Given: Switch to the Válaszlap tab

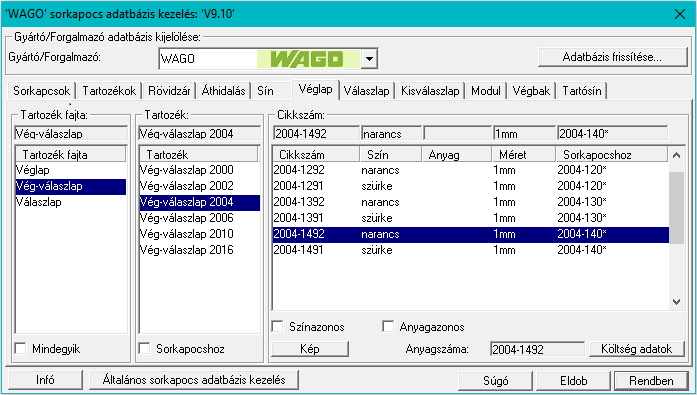Looking at the screenshot, I should [367, 91].
